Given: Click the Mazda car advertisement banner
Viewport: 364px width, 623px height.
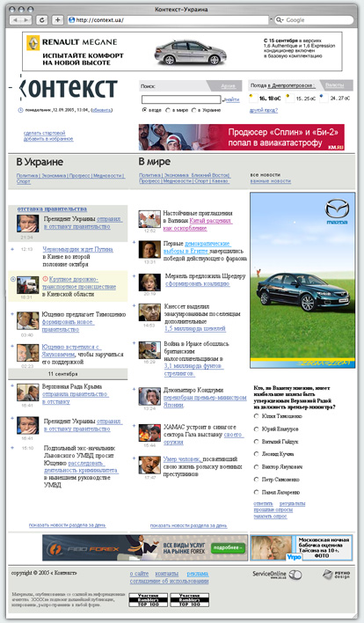Looking at the screenshot, I should [x=302, y=280].
